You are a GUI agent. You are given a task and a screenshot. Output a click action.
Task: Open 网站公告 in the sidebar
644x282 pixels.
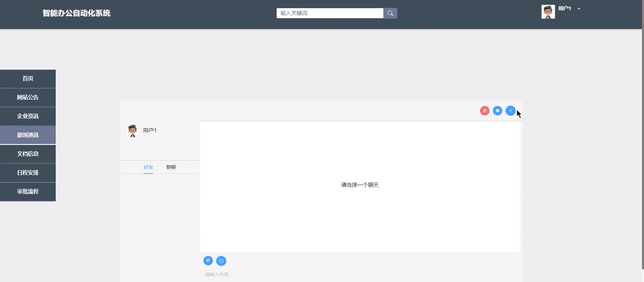[x=28, y=98]
